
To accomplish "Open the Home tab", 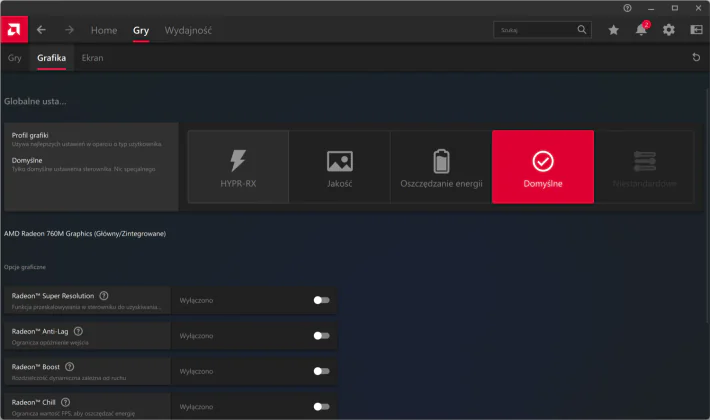I will tap(104, 30).
